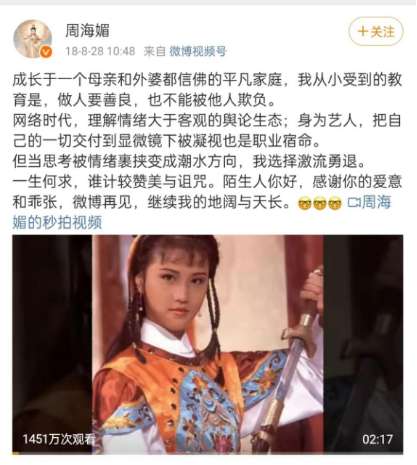Click the orange verified V badge
The width and height of the screenshot is (417, 465).
(46, 52)
